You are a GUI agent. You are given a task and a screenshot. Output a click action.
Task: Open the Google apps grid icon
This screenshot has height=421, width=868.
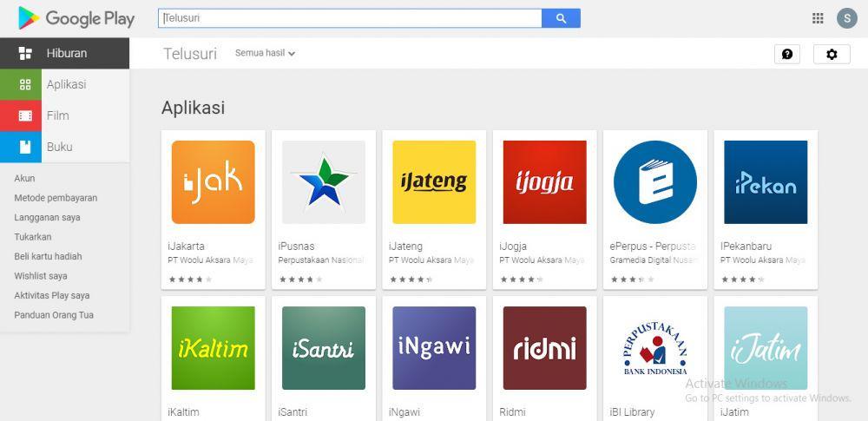click(818, 18)
